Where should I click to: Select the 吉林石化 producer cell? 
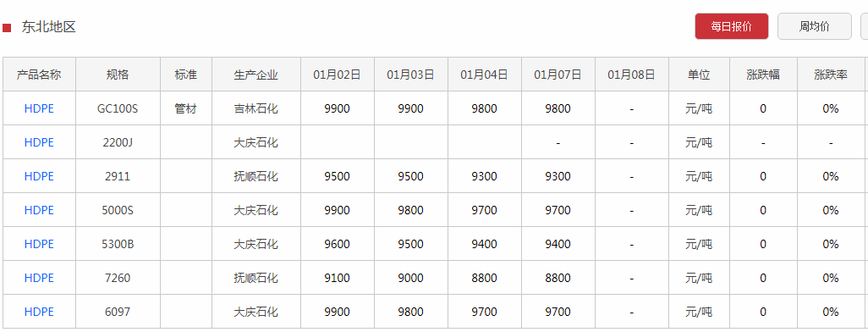(256, 108)
